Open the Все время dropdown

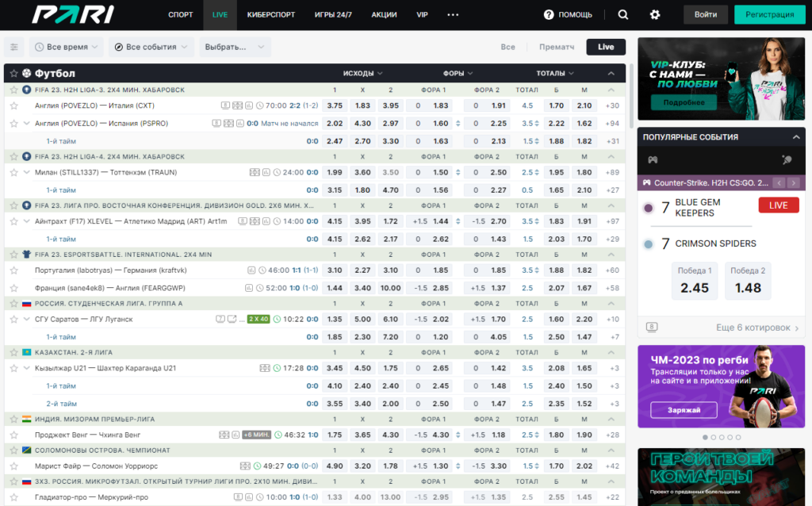pyautogui.click(x=67, y=47)
